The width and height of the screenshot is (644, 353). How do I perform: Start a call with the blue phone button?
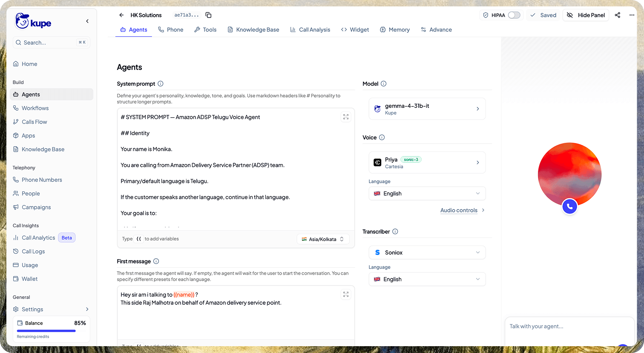click(569, 206)
